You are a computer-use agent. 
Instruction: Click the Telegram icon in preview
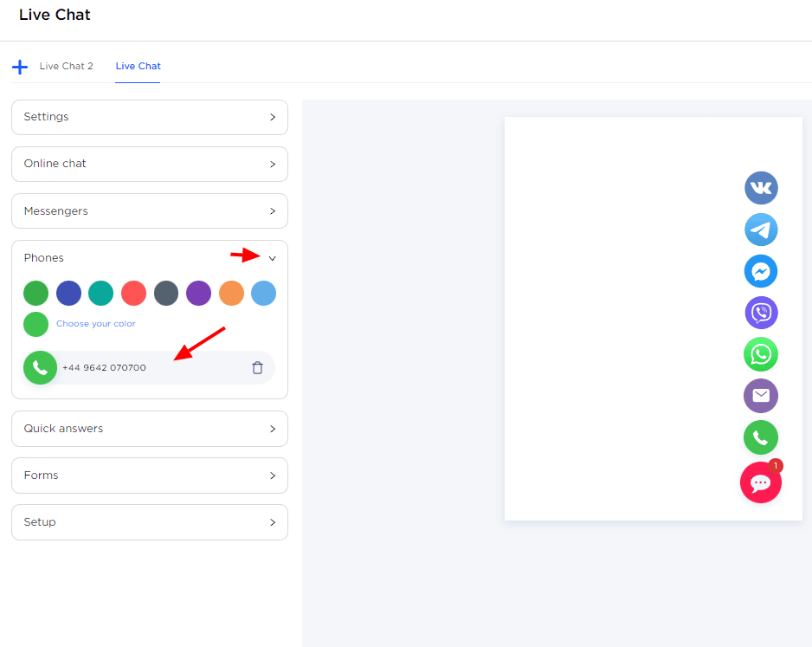coord(761,230)
